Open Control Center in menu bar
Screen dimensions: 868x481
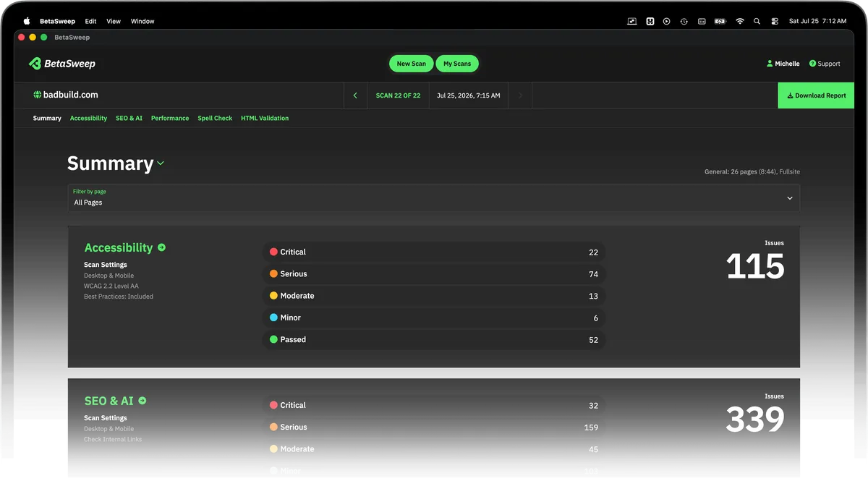(775, 21)
